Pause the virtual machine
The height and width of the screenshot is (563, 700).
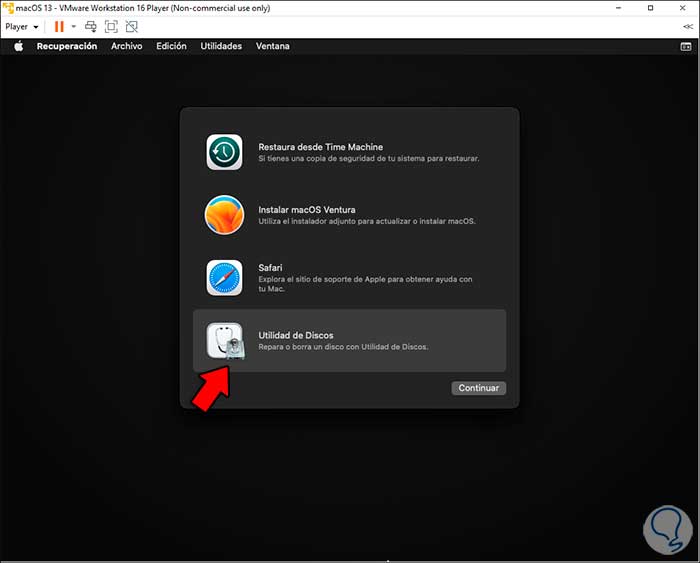[59, 27]
